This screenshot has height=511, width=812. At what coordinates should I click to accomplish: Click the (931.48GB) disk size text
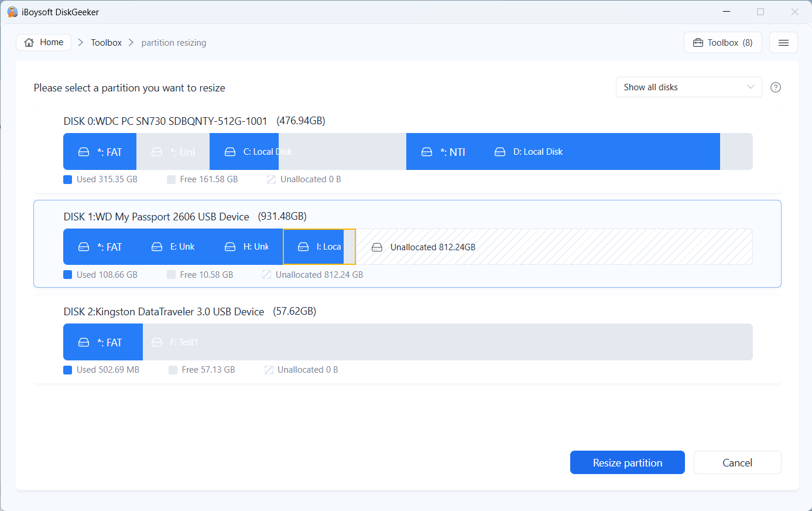tap(282, 216)
